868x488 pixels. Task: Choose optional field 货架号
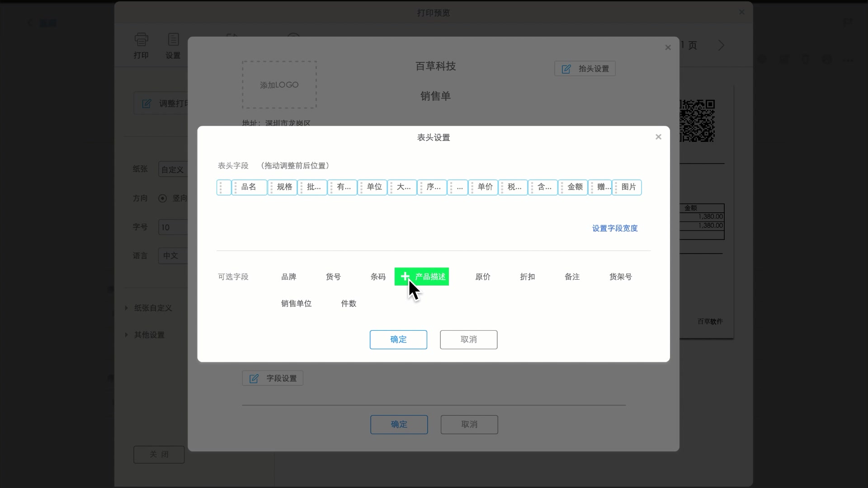pos(621,277)
